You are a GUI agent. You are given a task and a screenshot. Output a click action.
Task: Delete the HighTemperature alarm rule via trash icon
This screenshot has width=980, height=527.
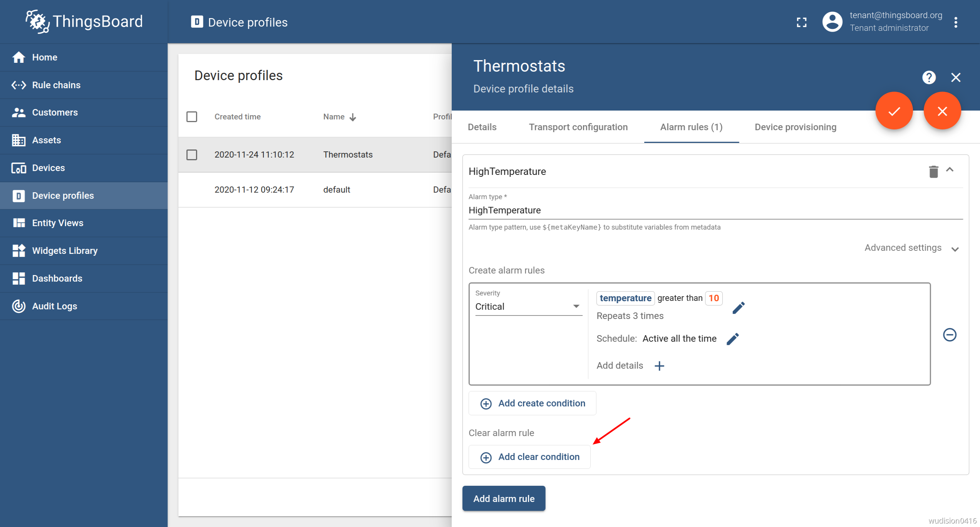pos(933,171)
